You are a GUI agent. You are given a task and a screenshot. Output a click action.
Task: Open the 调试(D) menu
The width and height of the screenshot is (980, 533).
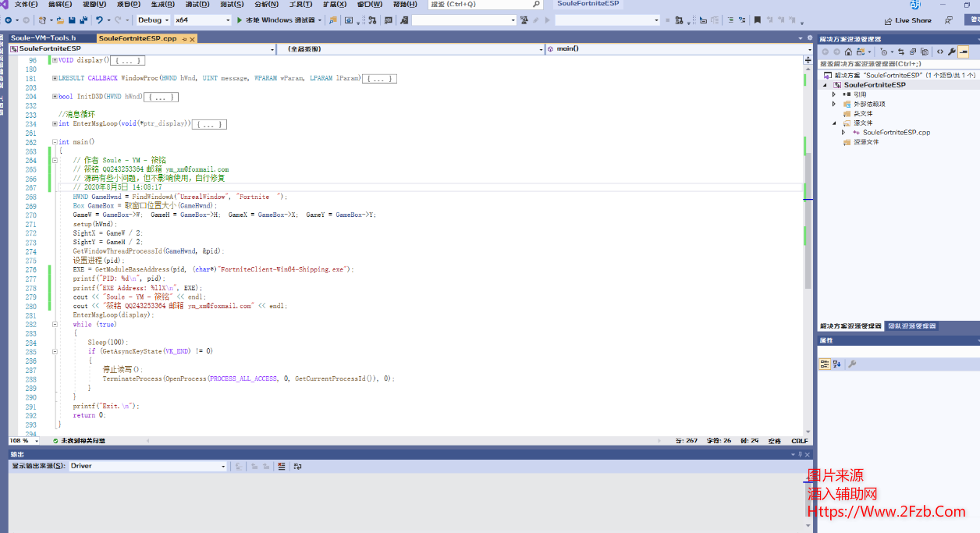click(x=197, y=5)
